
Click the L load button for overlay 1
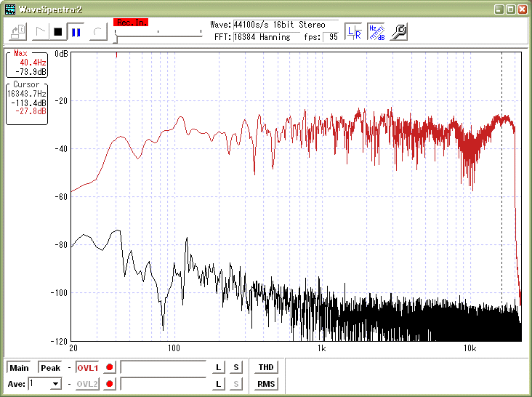[218, 368]
